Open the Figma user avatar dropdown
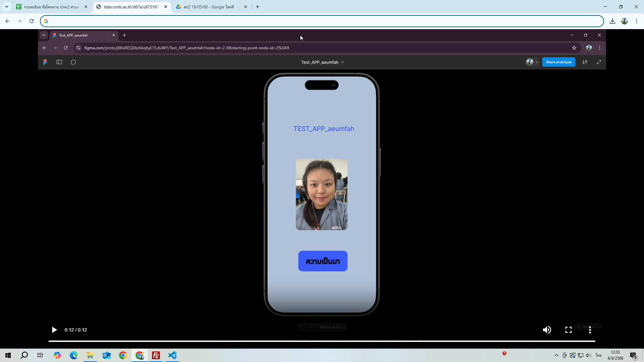644x362 pixels. click(532, 62)
